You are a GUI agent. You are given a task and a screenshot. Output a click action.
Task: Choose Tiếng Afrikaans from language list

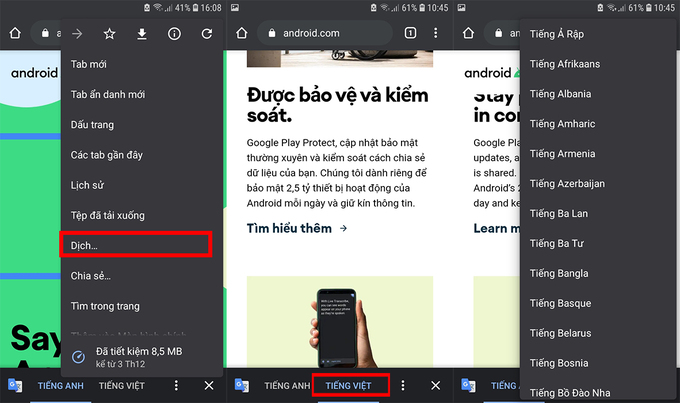tap(597, 64)
